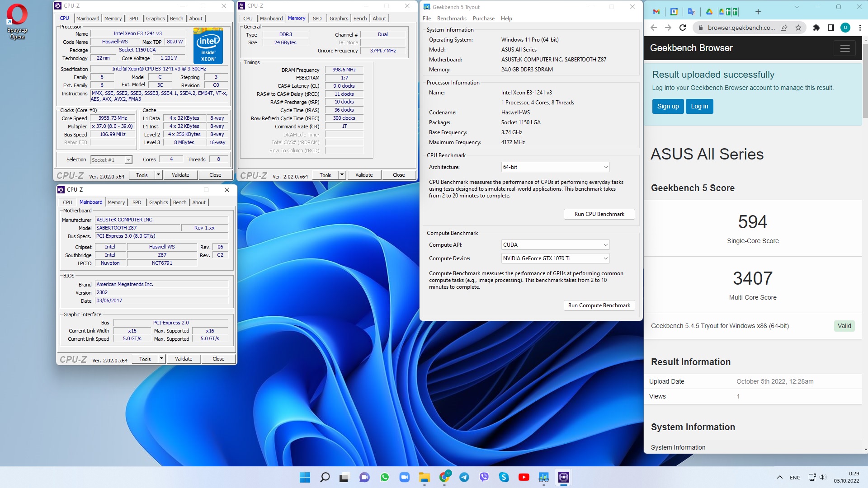Open Chrome extensions puzzle icon
The height and width of the screenshot is (488, 868).
pos(816,28)
